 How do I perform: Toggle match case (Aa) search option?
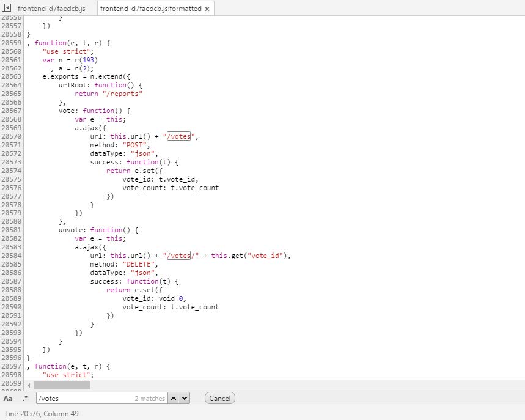[8, 399]
